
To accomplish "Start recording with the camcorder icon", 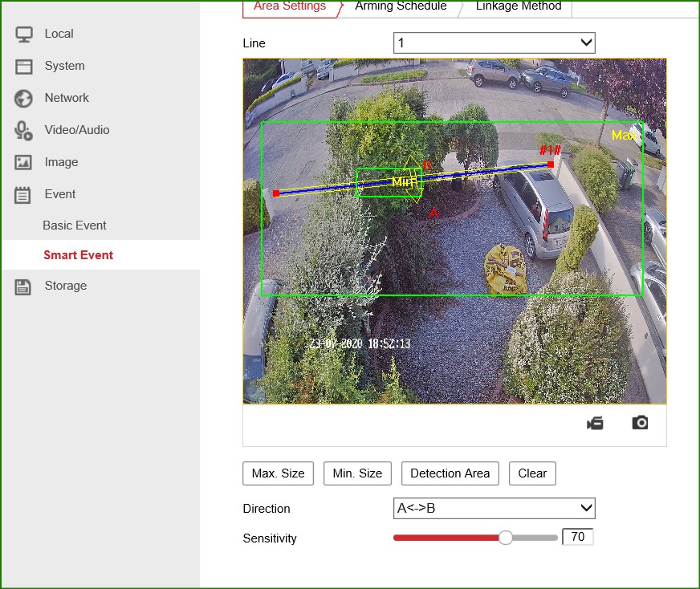I will point(595,423).
